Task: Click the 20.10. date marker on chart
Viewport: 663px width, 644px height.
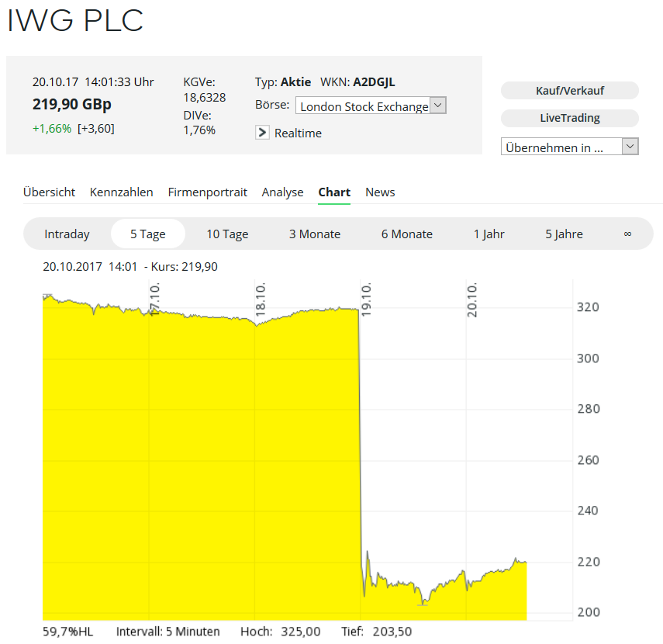Action: point(472,299)
